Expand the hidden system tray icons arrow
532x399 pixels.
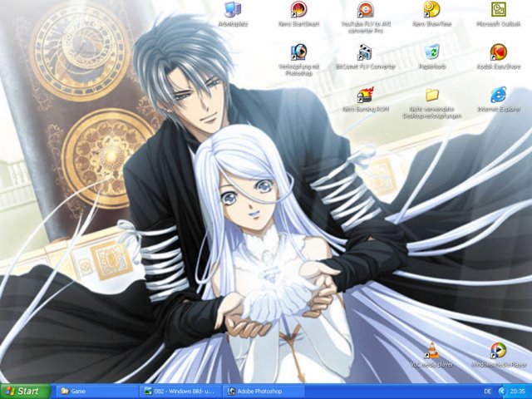click(x=502, y=392)
